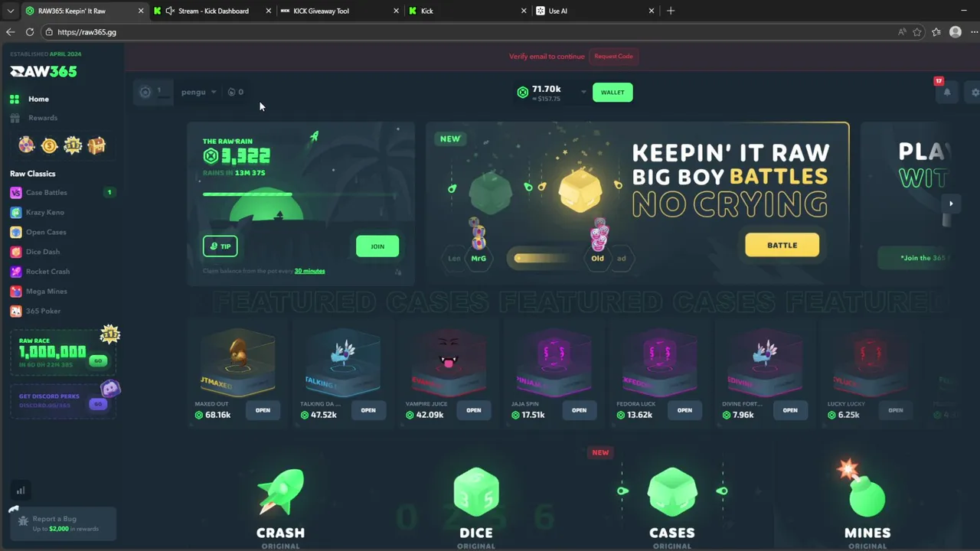Go back with the browser back arrow
This screenshot has height=551, width=980.
point(10,32)
